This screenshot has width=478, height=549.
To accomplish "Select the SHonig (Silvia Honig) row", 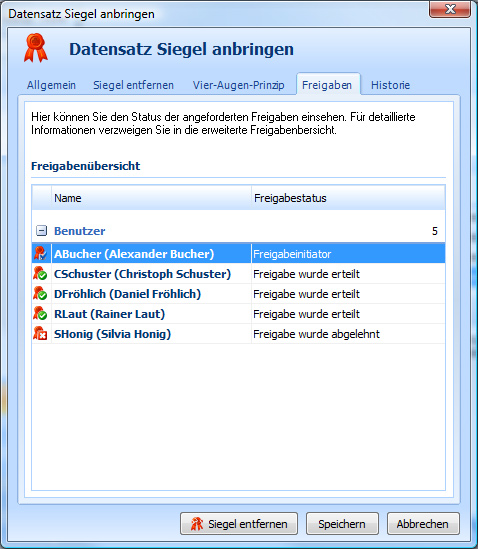I will pyautogui.click(x=238, y=334).
